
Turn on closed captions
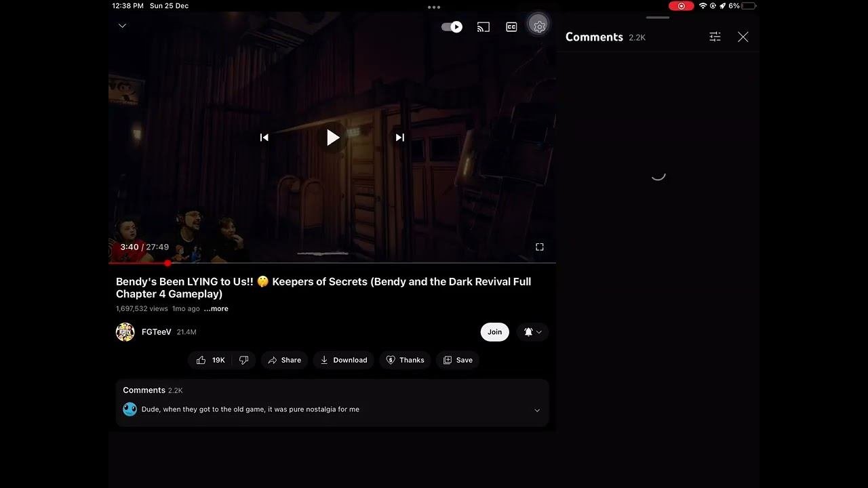512,27
